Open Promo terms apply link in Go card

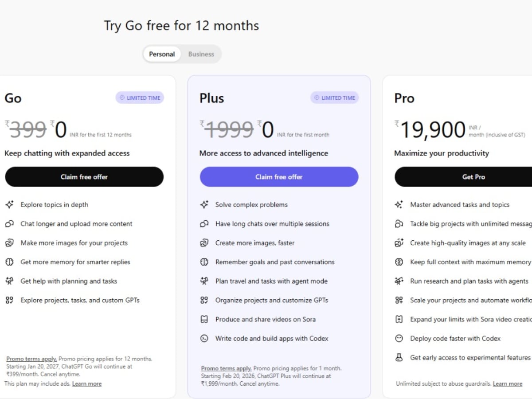click(31, 359)
